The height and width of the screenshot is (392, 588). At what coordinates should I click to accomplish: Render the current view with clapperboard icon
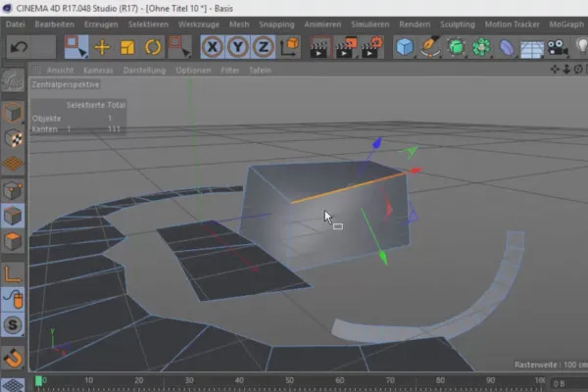[x=319, y=47]
